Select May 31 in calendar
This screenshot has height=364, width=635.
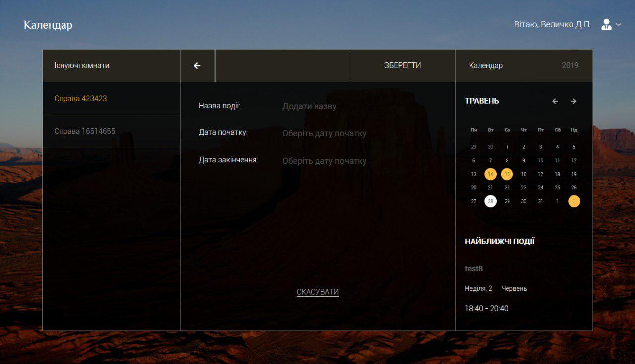click(540, 201)
